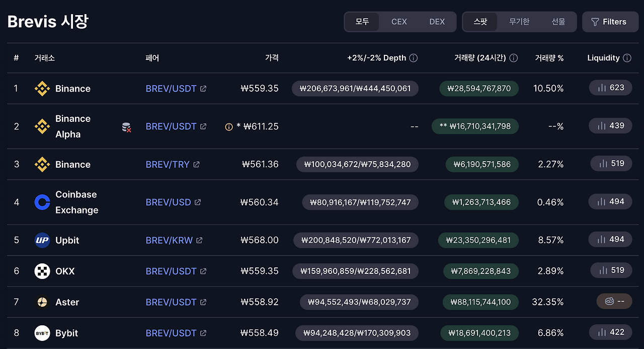Open BREV/USDT pair link for Bybit

pyautogui.click(x=176, y=333)
